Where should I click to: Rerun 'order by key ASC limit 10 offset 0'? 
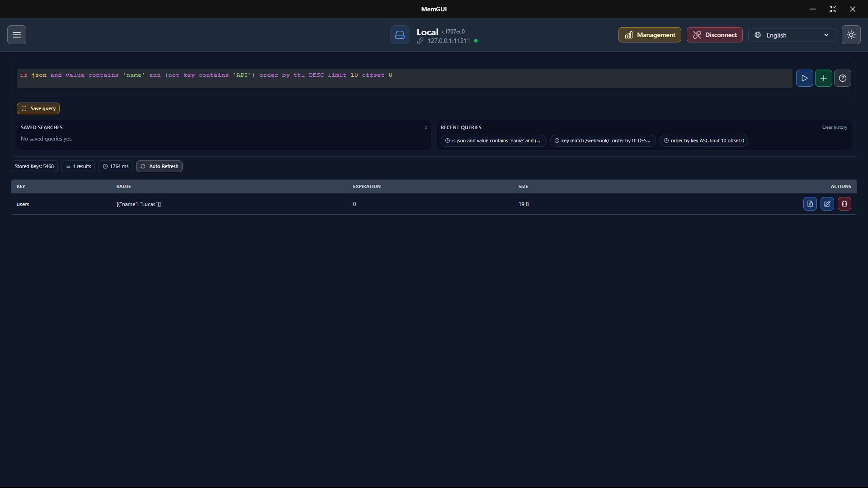[x=704, y=141]
